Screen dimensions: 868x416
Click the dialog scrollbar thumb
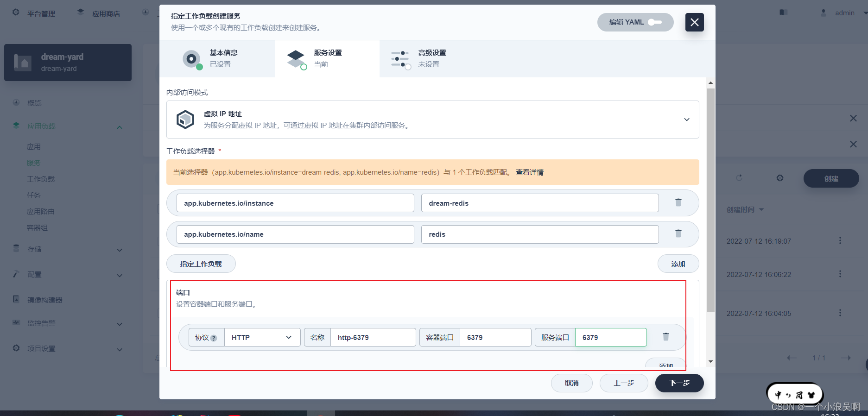(x=710, y=200)
